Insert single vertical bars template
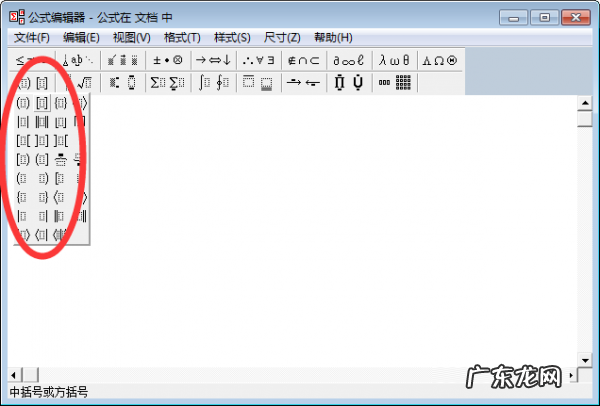 (x=23, y=122)
